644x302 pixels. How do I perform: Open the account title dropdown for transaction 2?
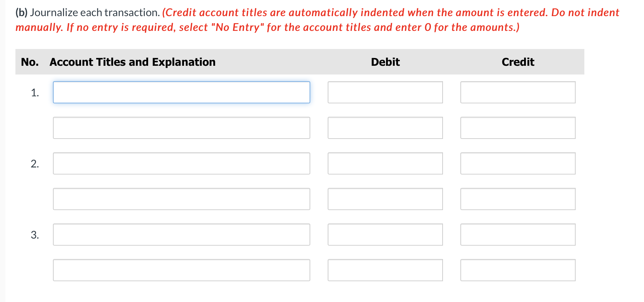click(x=181, y=163)
